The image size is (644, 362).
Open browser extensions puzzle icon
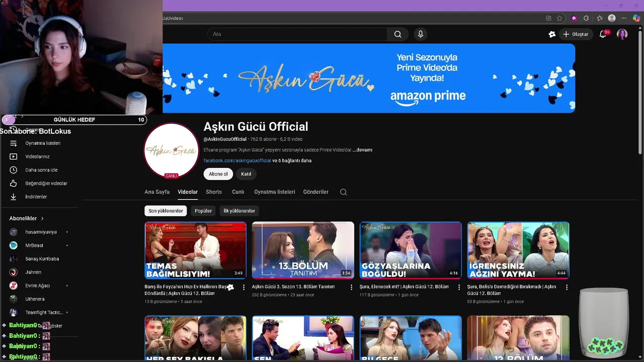(x=586, y=18)
